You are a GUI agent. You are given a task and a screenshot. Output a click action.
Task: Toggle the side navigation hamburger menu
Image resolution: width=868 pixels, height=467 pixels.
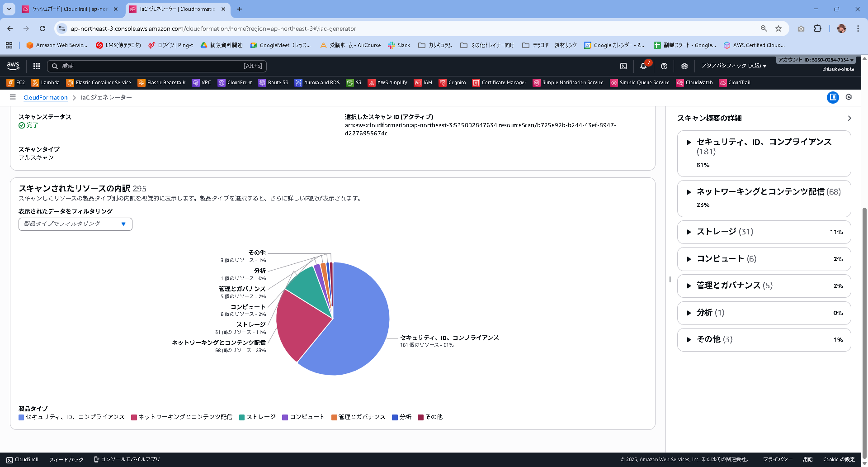point(13,97)
